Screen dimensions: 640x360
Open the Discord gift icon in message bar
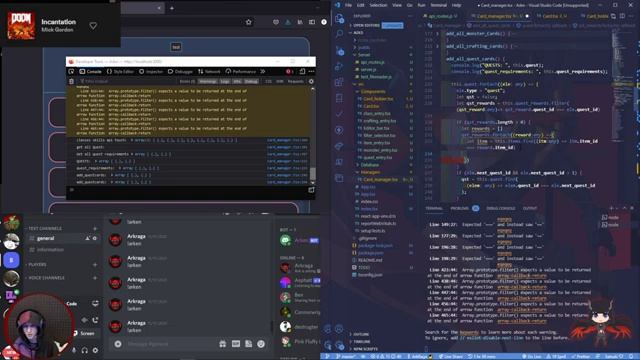pyautogui.click(x=222, y=344)
